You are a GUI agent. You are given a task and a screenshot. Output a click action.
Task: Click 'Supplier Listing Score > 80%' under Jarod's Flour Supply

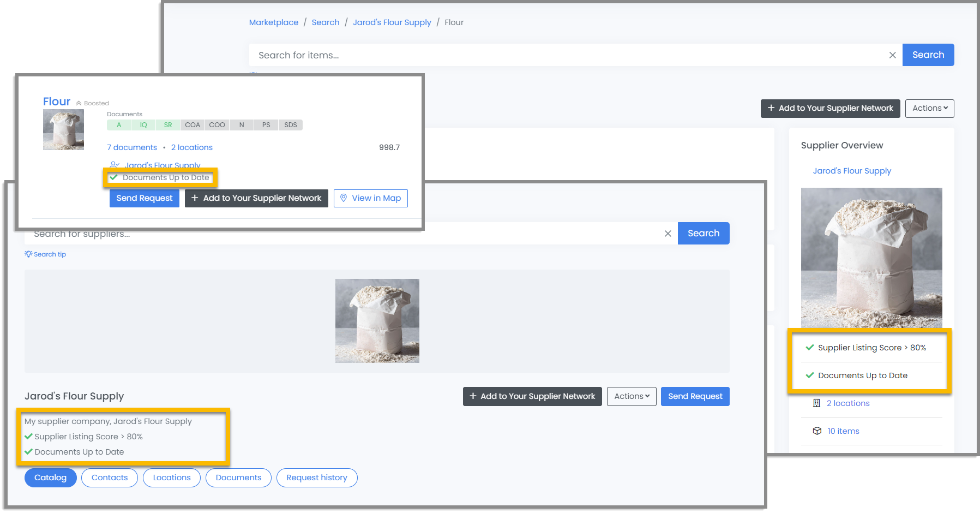(x=88, y=437)
